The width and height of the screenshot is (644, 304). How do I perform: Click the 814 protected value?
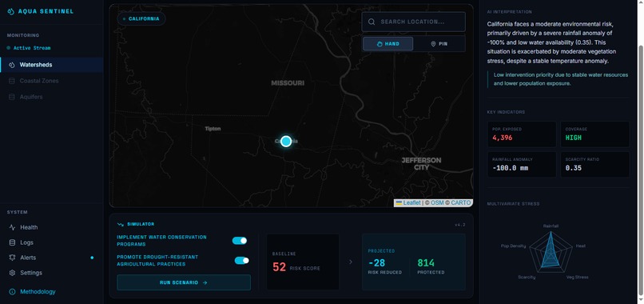[x=426, y=263]
